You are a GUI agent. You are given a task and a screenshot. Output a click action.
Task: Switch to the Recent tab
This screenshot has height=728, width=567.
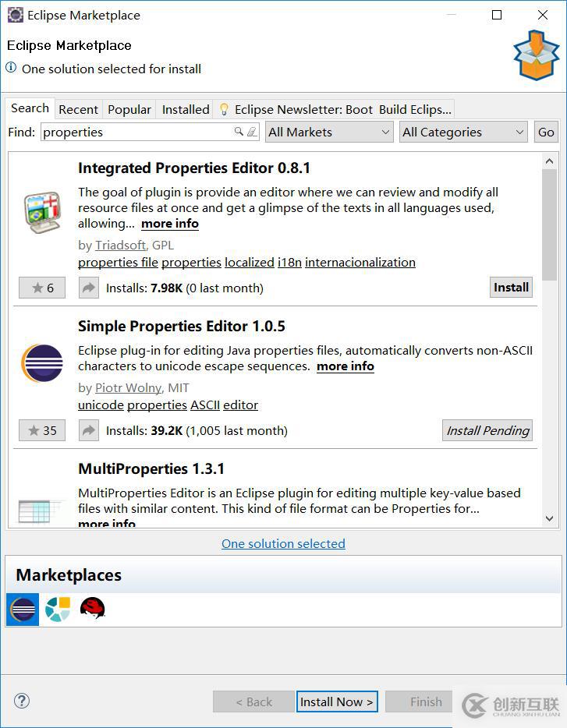(78, 110)
